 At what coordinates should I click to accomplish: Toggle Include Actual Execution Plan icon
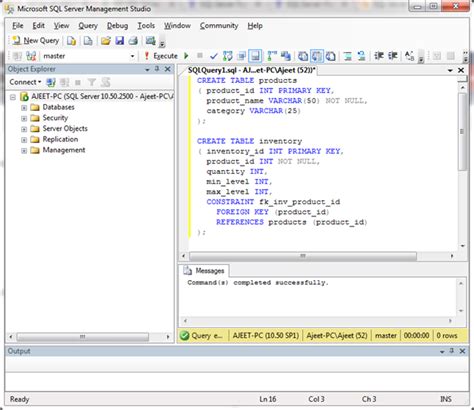[272, 56]
